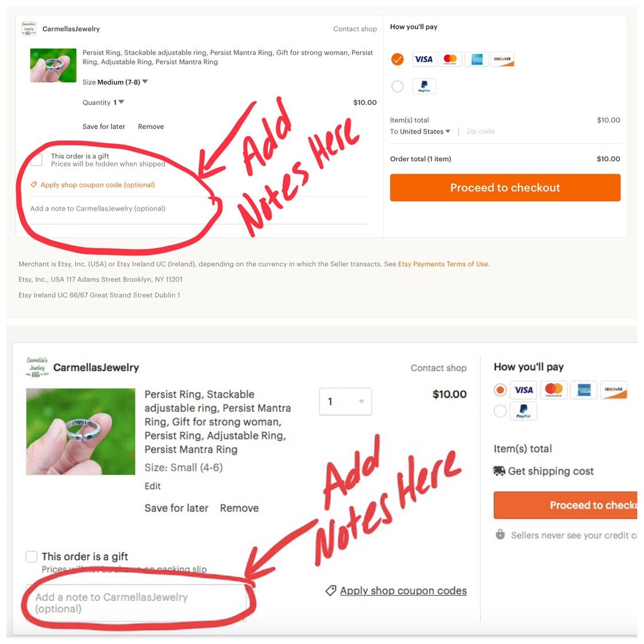Select the credit card radio button in bottom panel
The image size is (644, 644).
tap(500, 390)
